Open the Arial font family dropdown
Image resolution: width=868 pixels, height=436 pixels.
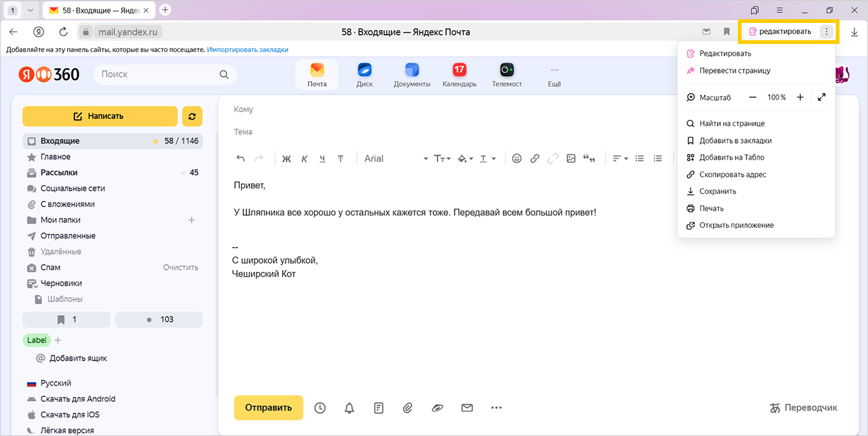(x=396, y=159)
